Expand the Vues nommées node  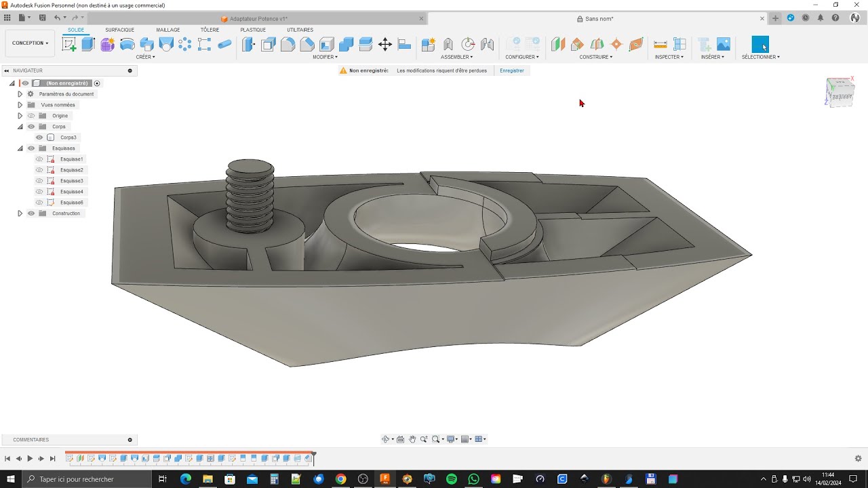coord(20,105)
